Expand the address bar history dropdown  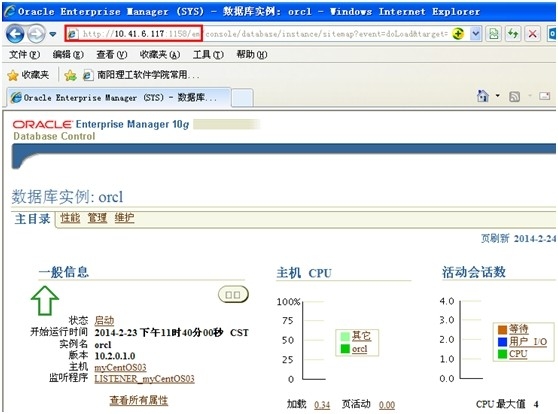[x=475, y=34]
